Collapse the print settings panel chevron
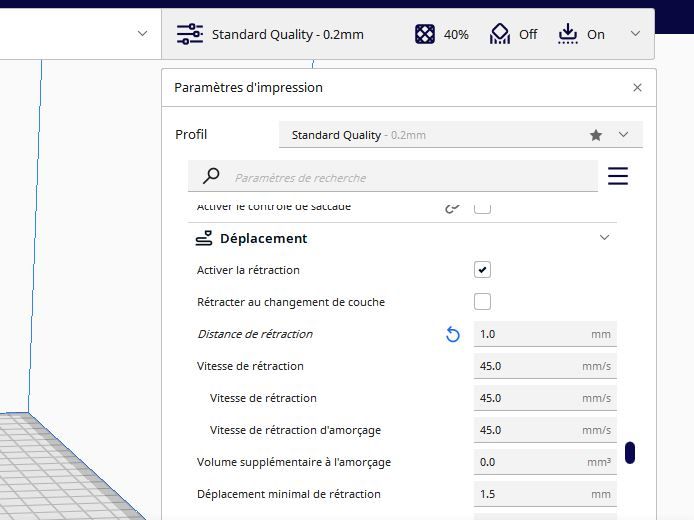The image size is (694, 520). pyautogui.click(x=635, y=34)
